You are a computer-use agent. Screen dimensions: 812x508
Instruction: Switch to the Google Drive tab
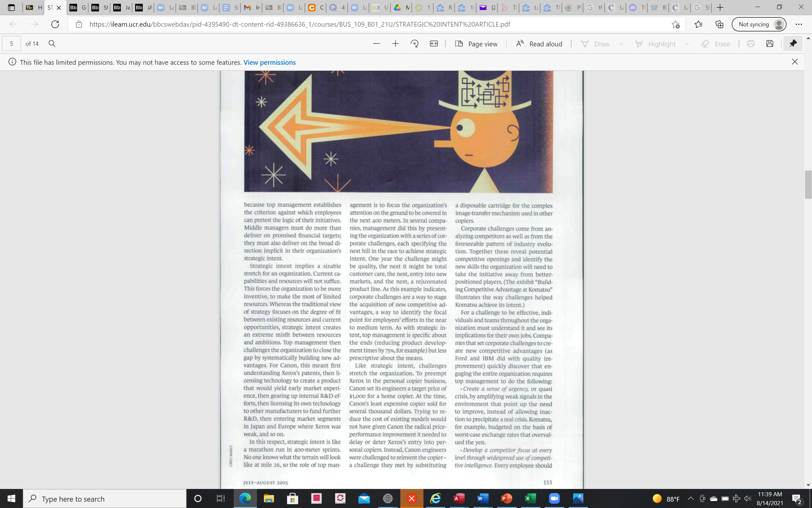(x=401, y=7)
